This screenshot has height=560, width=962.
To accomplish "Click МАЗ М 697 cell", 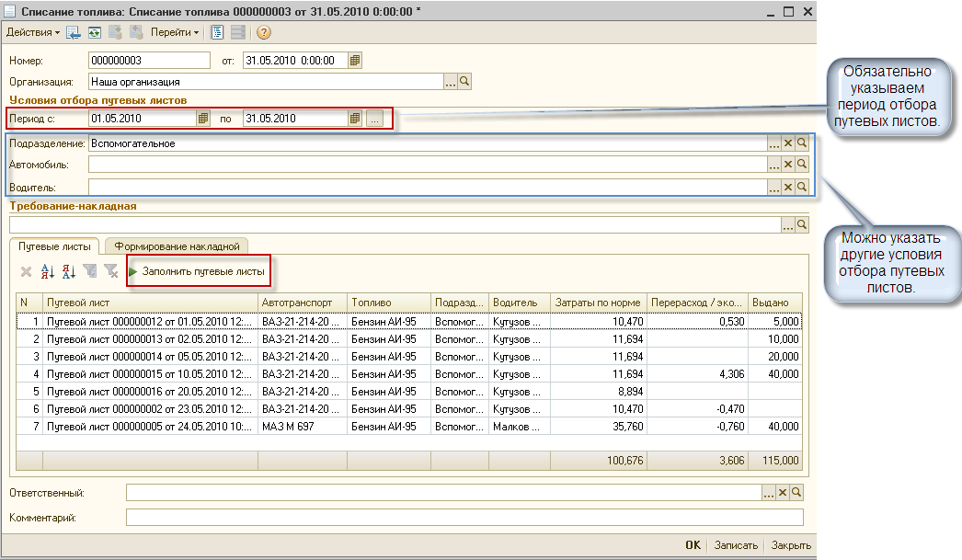I will pyautogui.click(x=303, y=427).
